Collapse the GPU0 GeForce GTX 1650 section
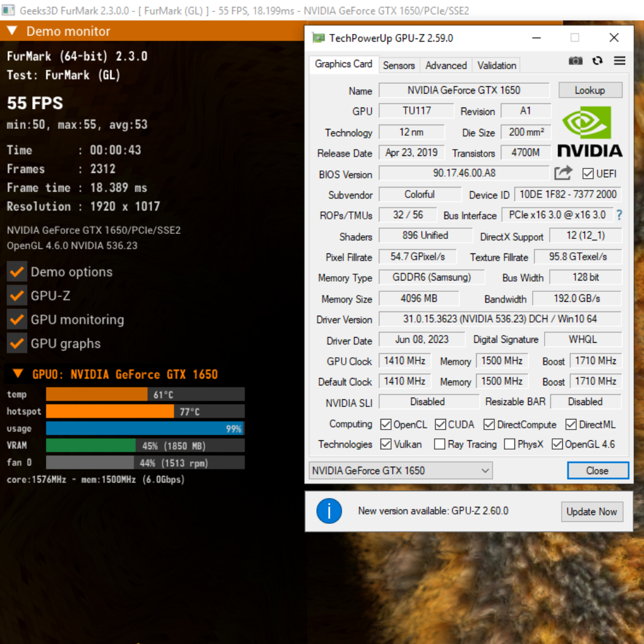Image resolution: width=644 pixels, height=644 pixels. pos(18,374)
